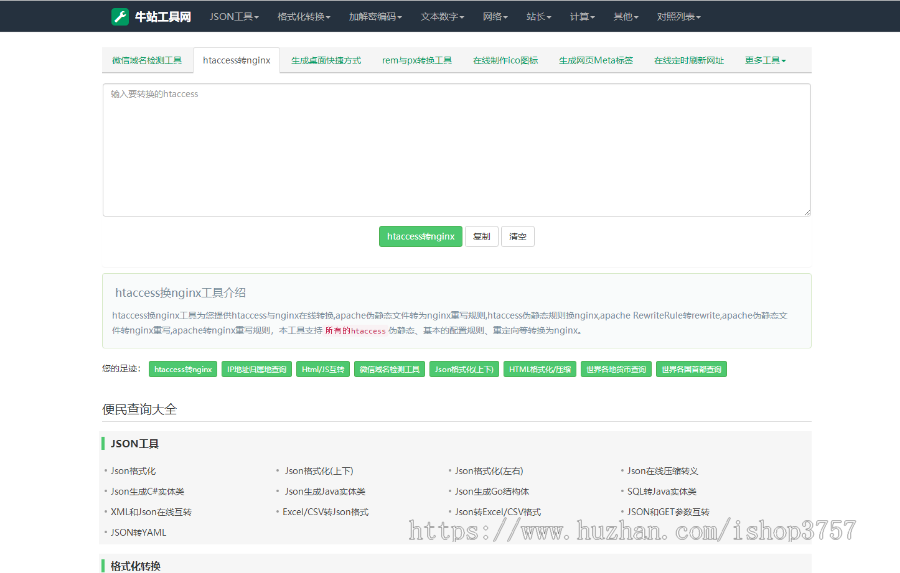
Task: Open the Json在线压缩转义 link
Action: click(663, 471)
